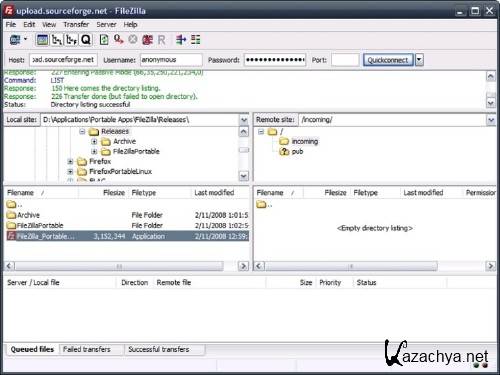Click the Username input field

pyautogui.click(x=171, y=60)
